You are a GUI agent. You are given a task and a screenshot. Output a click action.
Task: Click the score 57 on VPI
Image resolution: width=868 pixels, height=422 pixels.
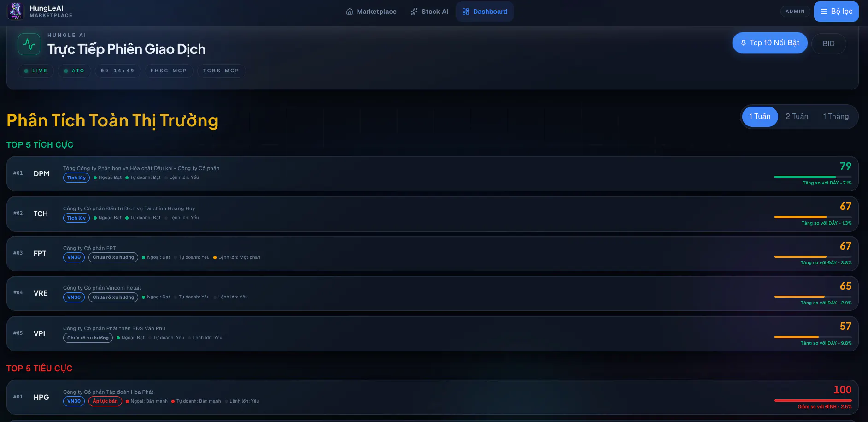pos(845,326)
